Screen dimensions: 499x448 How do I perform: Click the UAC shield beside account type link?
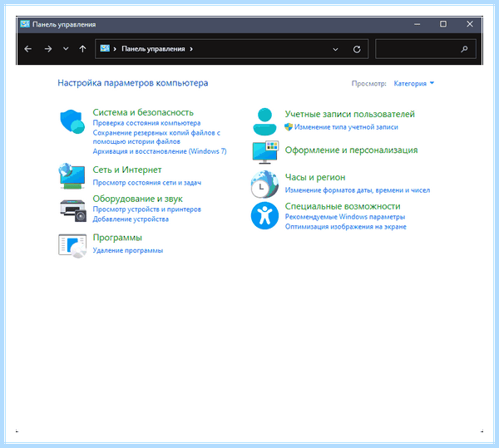point(289,127)
